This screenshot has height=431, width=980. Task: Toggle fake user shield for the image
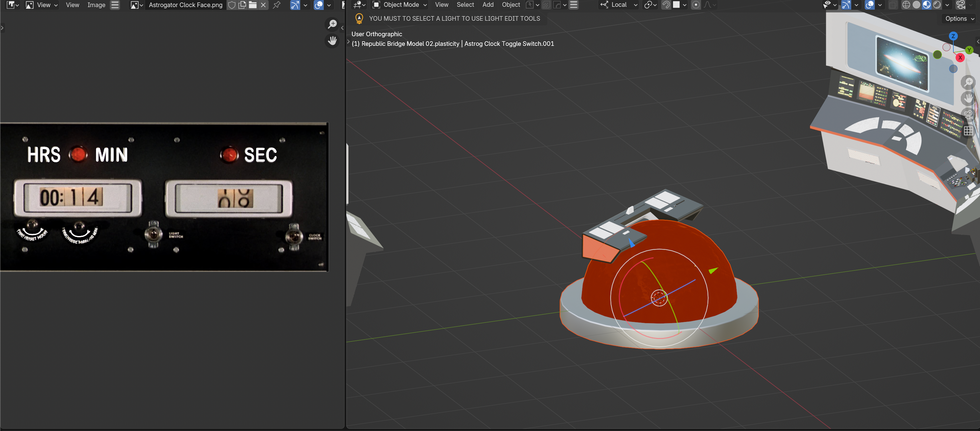(x=232, y=5)
